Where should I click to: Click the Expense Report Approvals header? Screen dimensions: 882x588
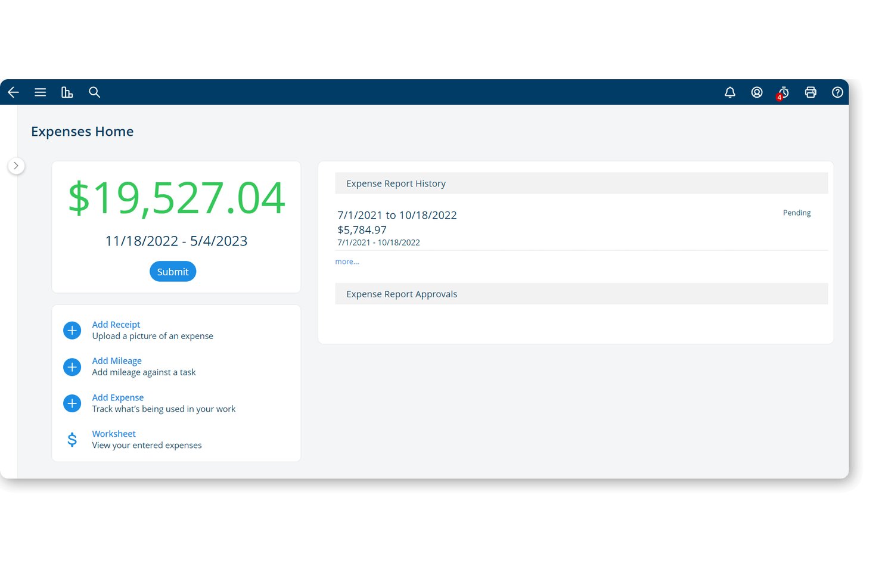582,294
